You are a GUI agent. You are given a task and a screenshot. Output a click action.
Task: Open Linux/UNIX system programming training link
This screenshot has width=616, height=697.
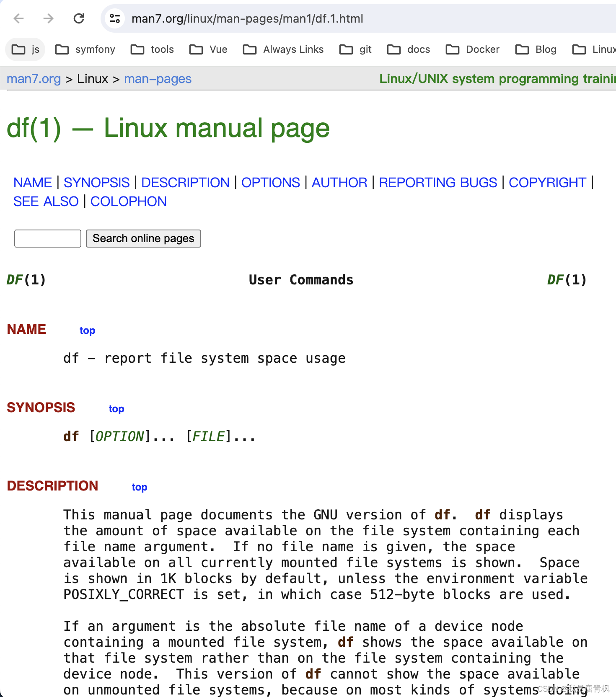click(x=497, y=79)
